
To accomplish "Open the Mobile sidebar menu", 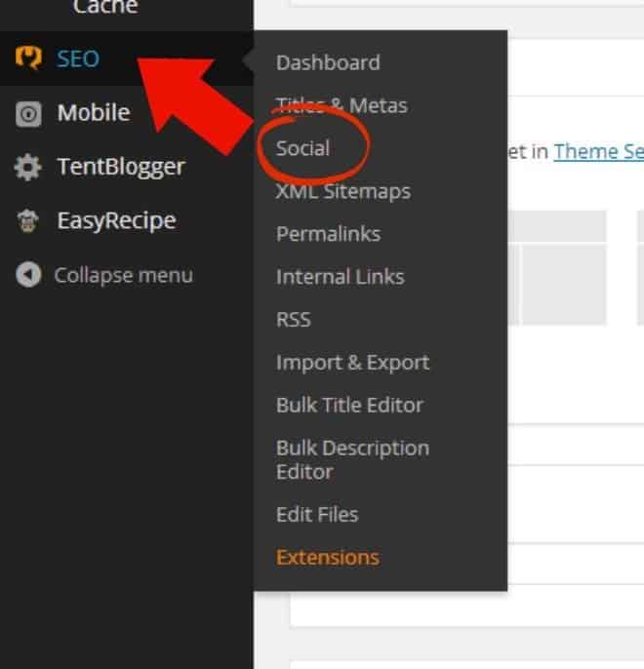I will 94,113.
